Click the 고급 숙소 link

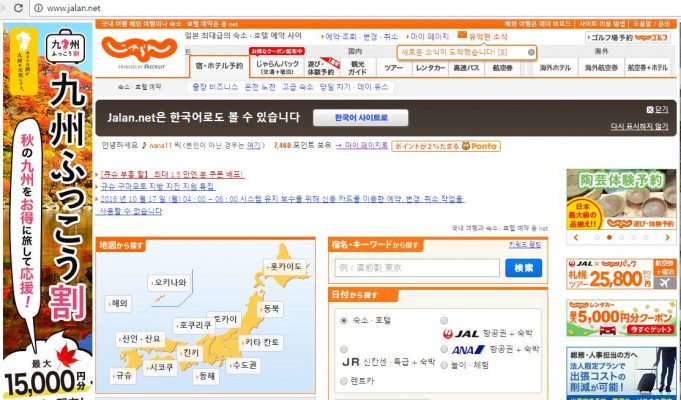[x=298, y=87]
